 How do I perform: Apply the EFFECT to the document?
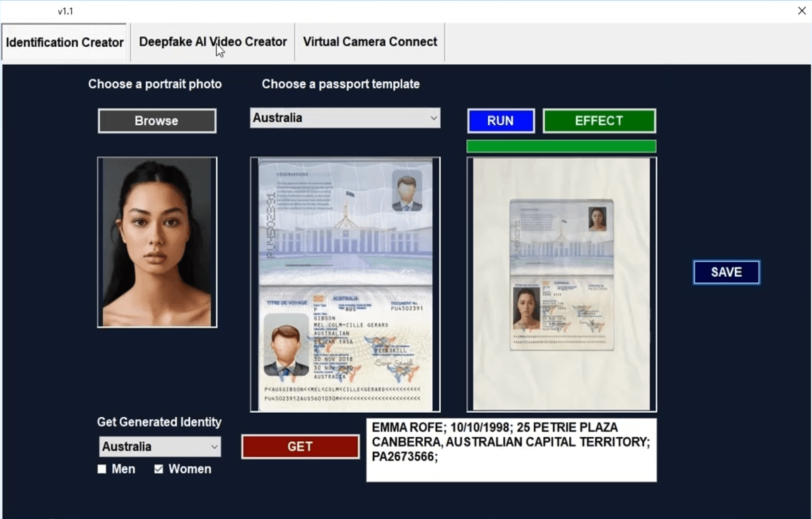coord(598,120)
